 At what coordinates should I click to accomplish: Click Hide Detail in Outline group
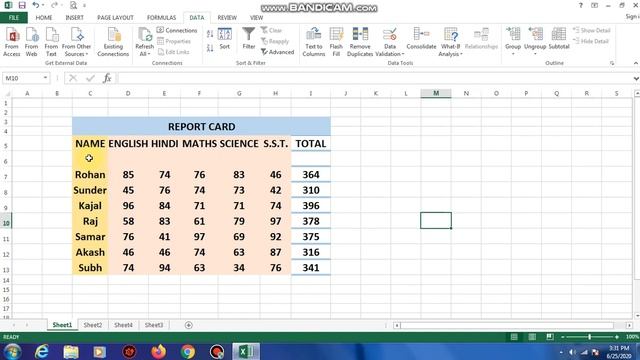point(591,41)
